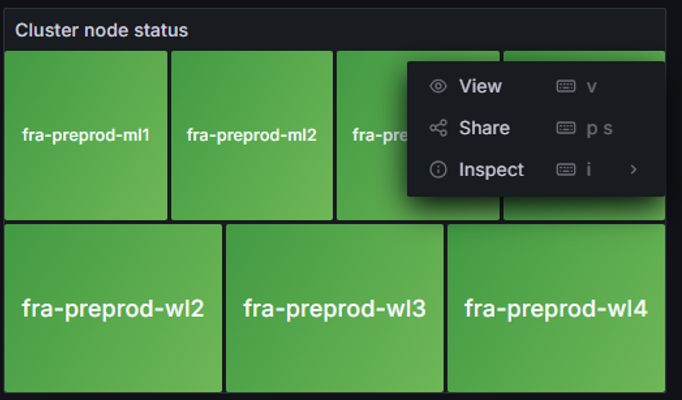Click the eye icon beside View
The image size is (682, 400).
(437, 87)
